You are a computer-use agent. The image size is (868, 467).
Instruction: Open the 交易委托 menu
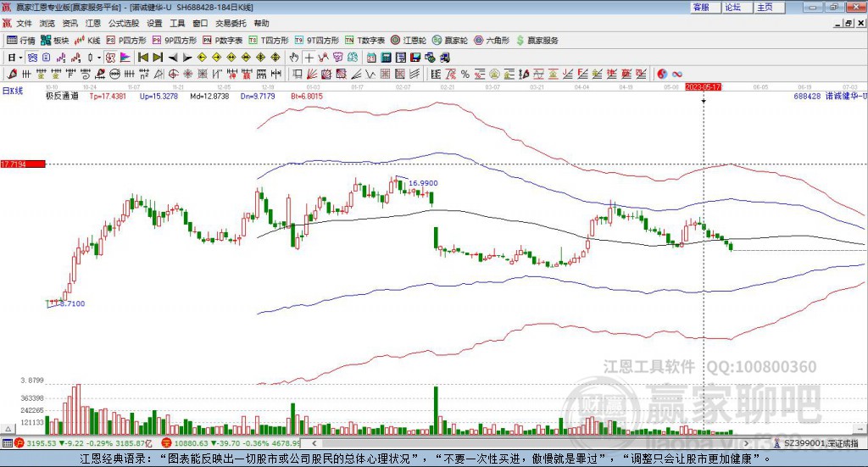coord(231,23)
